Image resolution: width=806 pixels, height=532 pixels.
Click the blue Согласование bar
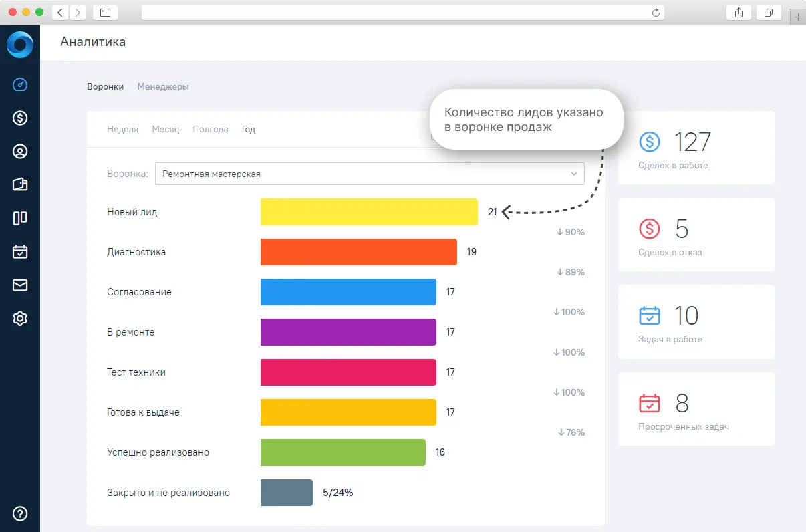pyautogui.click(x=348, y=292)
